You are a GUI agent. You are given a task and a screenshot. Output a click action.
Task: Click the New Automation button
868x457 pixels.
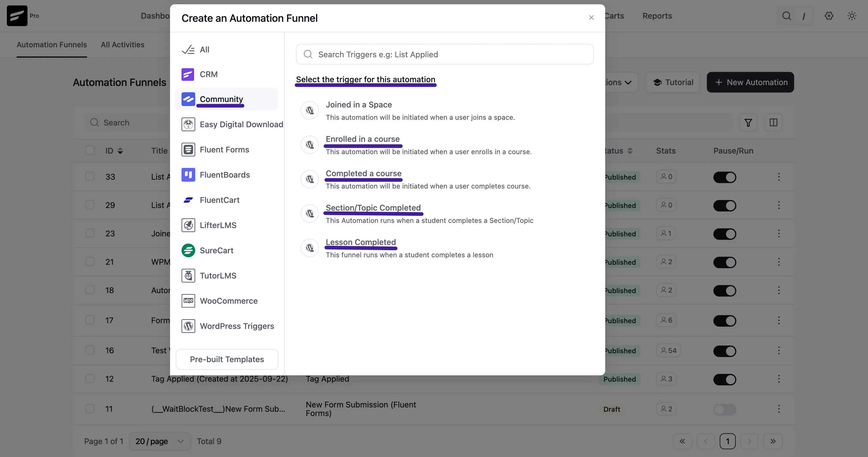pos(750,82)
